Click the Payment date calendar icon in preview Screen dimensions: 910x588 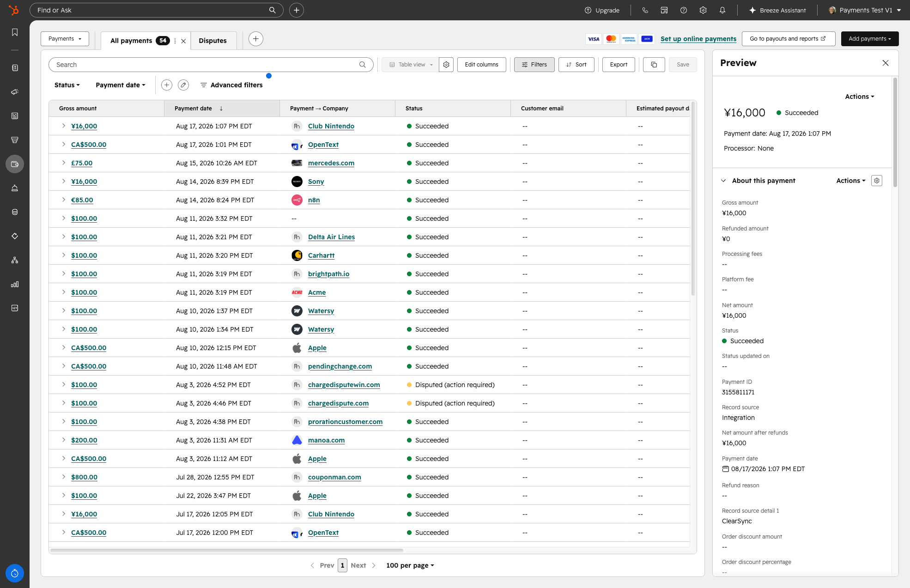coord(726,469)
